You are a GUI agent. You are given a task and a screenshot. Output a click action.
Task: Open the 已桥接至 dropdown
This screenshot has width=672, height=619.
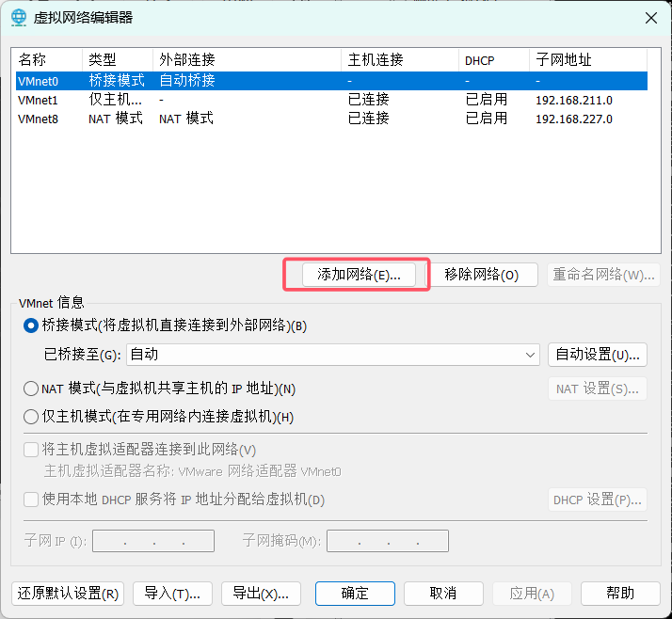[x=333, y=355]
